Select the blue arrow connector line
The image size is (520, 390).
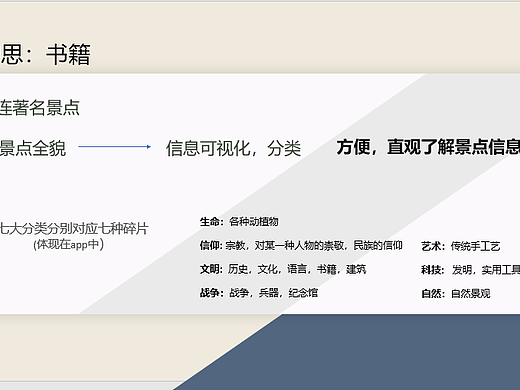[x=115, y=147]
